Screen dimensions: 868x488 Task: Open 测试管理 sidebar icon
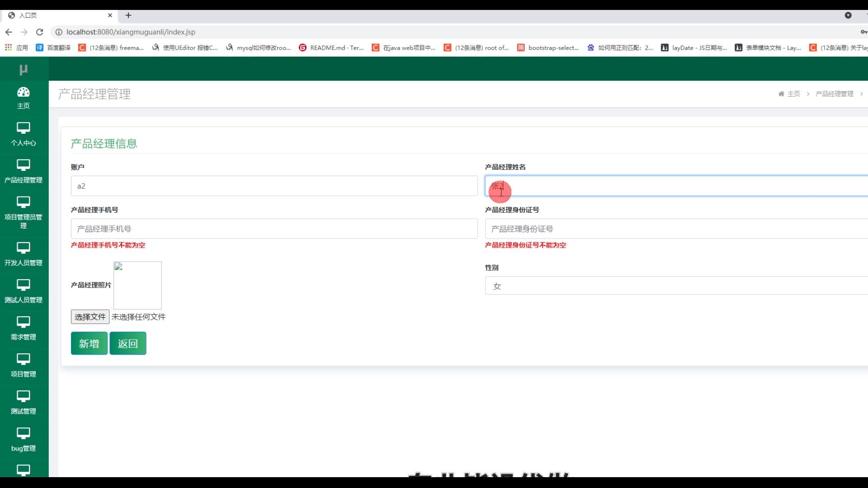24,396
